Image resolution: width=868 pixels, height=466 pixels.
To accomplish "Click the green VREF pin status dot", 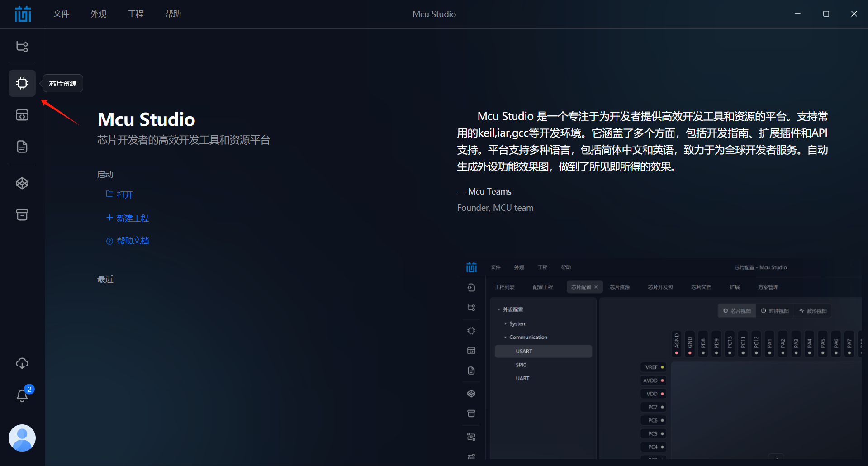I will coord(662,367).
